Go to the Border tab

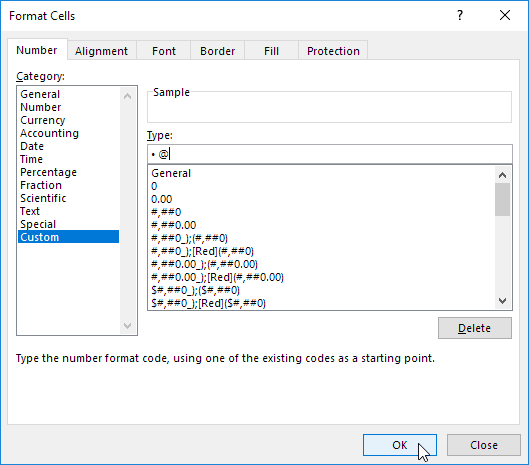218,51
